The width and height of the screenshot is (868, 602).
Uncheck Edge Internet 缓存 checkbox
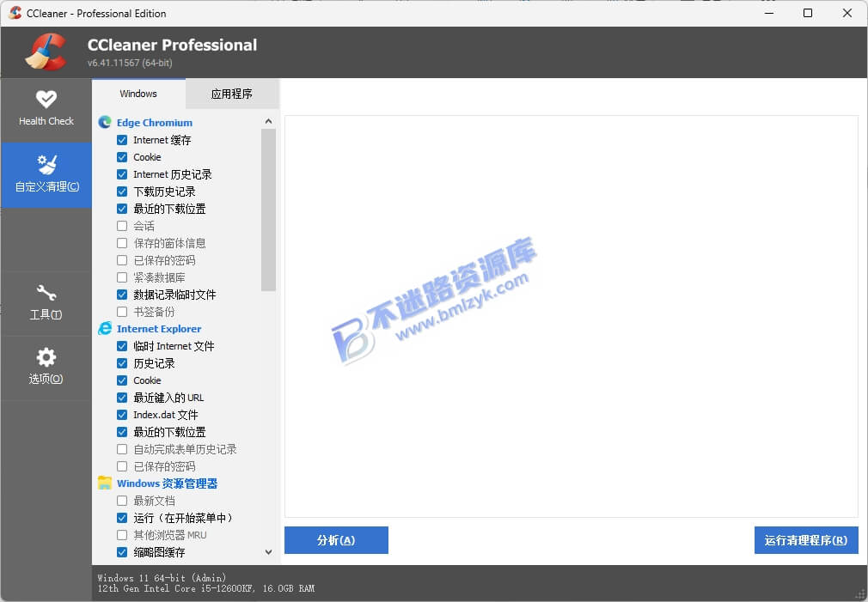[122, 140]
